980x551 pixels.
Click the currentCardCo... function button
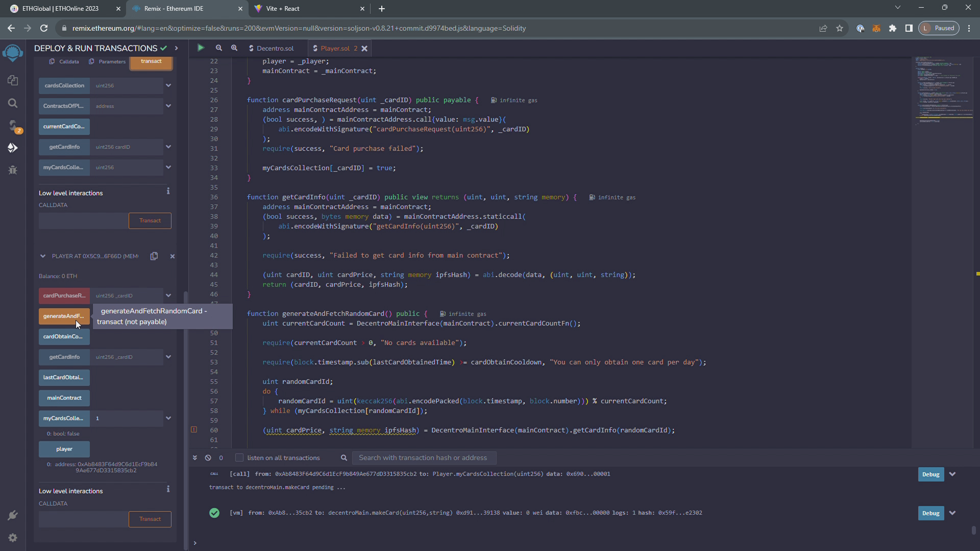tap(64, 127)
